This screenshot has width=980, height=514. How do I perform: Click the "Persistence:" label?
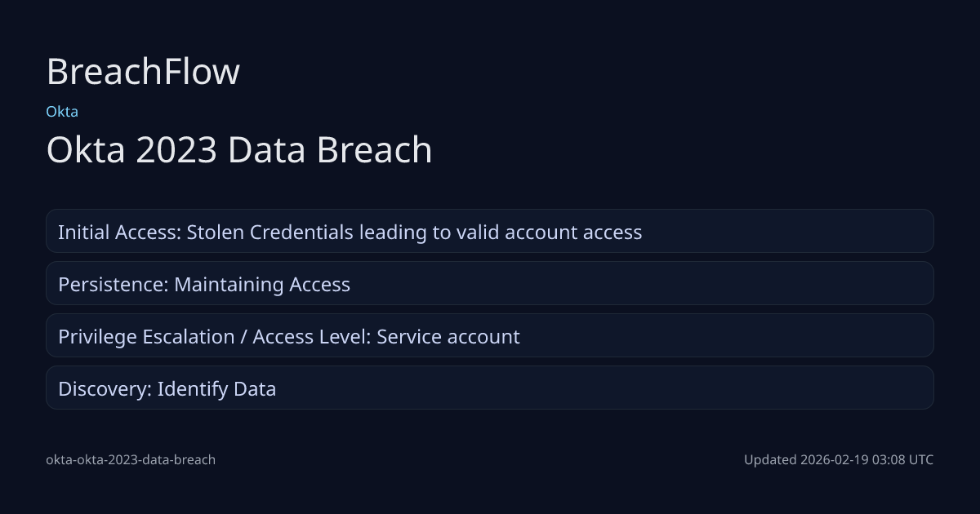[113, 285]
